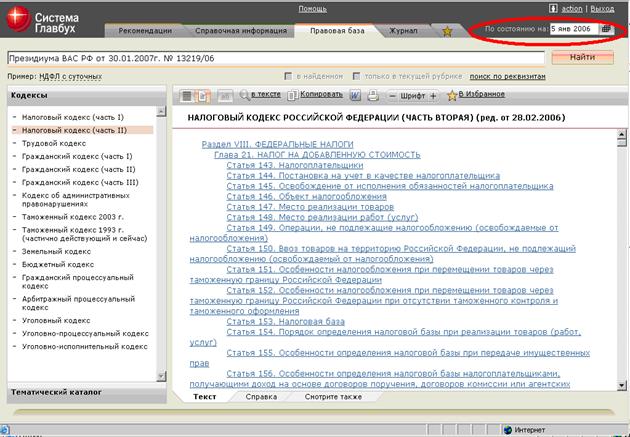Click the copy pages icon

pyautogui.click(x=293, y=95)
